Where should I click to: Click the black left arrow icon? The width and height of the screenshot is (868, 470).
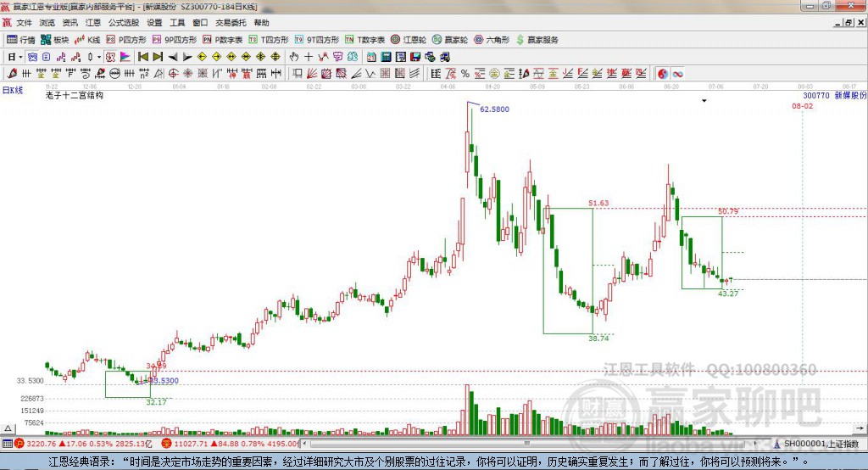click(x=173, y=57)
